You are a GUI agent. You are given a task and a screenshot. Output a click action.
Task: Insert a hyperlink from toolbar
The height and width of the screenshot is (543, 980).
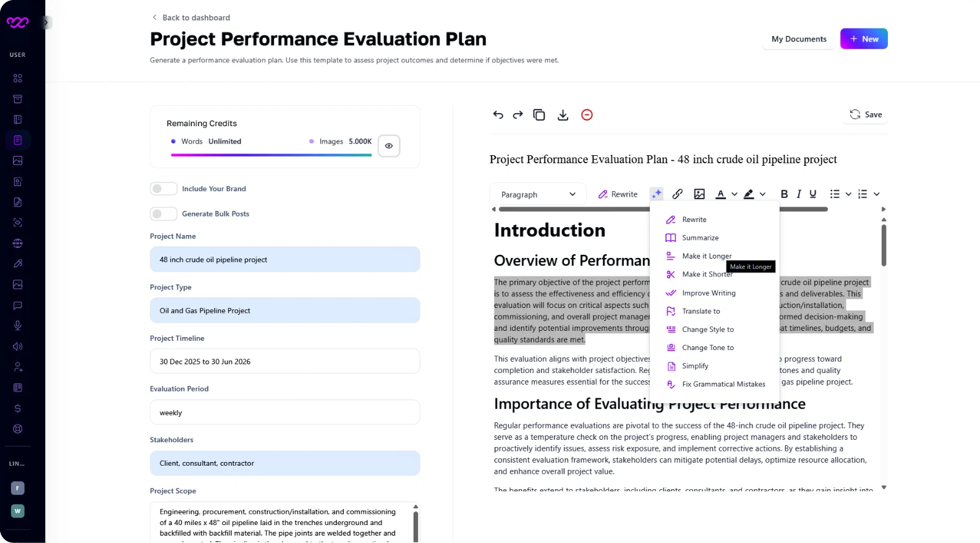click(678, 194)
